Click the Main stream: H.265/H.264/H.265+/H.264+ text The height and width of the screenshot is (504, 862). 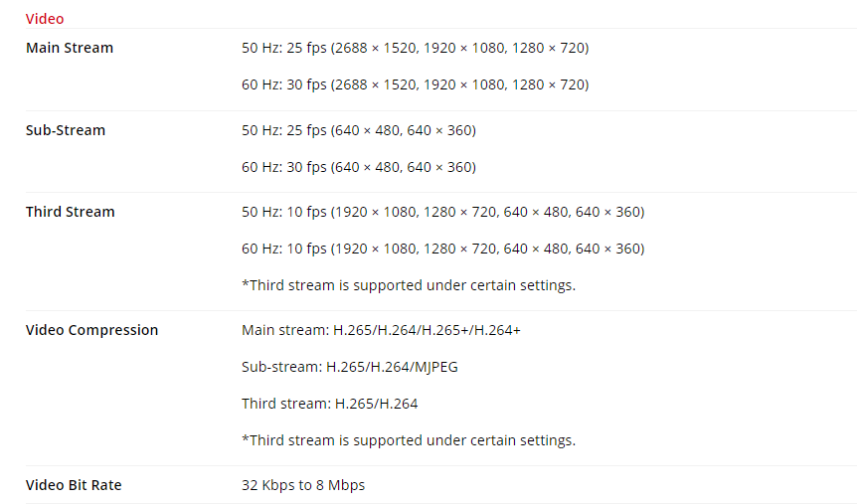tap(381, 330)
